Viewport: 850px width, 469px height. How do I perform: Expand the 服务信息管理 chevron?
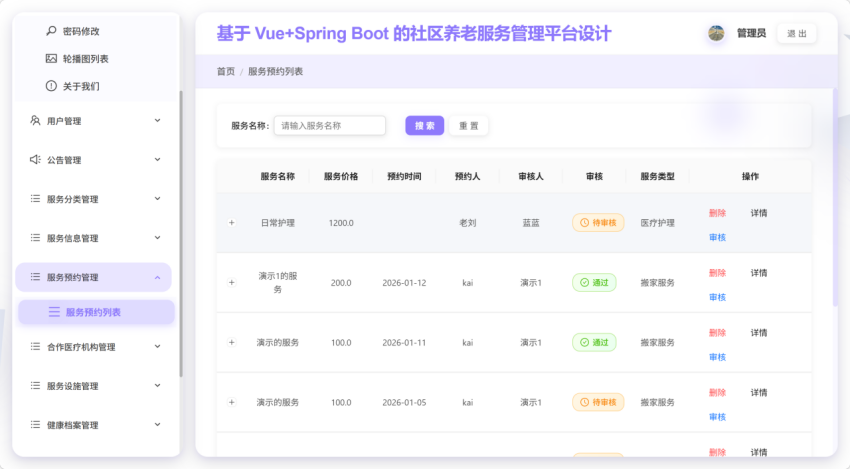coord(157,237)
